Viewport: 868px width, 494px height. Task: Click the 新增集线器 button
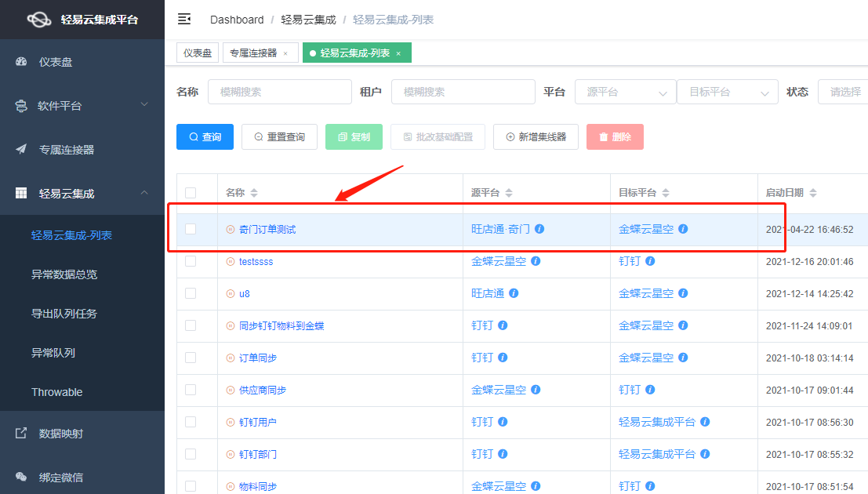pyautogui.click(x=536, y=136)
